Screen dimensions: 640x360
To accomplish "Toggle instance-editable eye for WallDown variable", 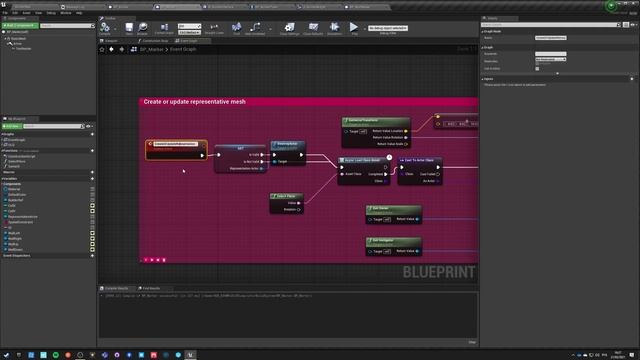I will pos(92,249).
